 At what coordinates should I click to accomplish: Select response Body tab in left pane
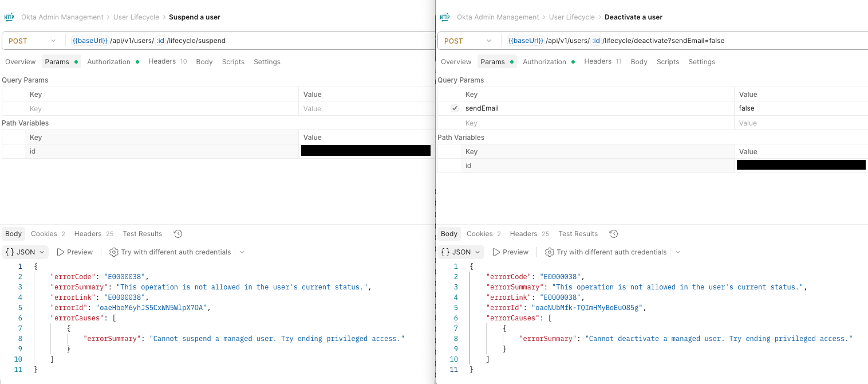pyautogui.click(x=14, y=234)
